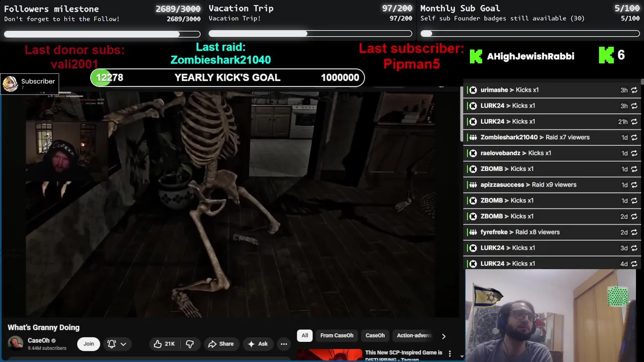Click the Self sub Founder badges text
Viewport: 644px width, 362px height.
click(x=503, y=19)
